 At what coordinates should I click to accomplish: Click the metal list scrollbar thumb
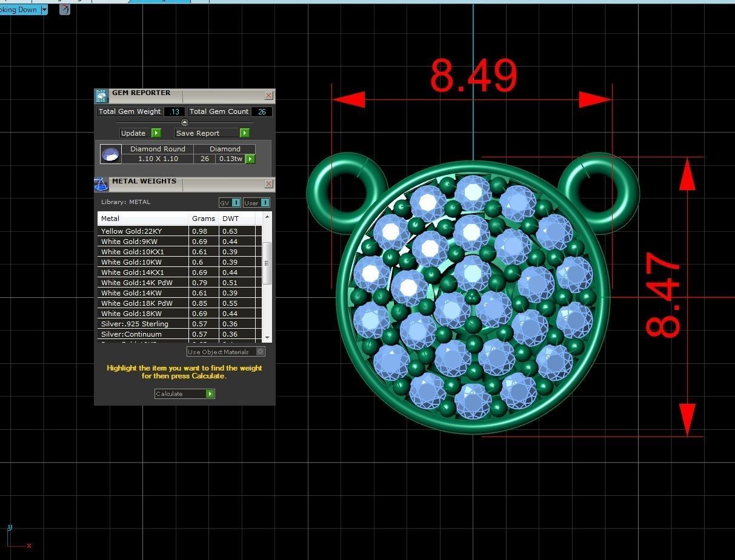267,263
